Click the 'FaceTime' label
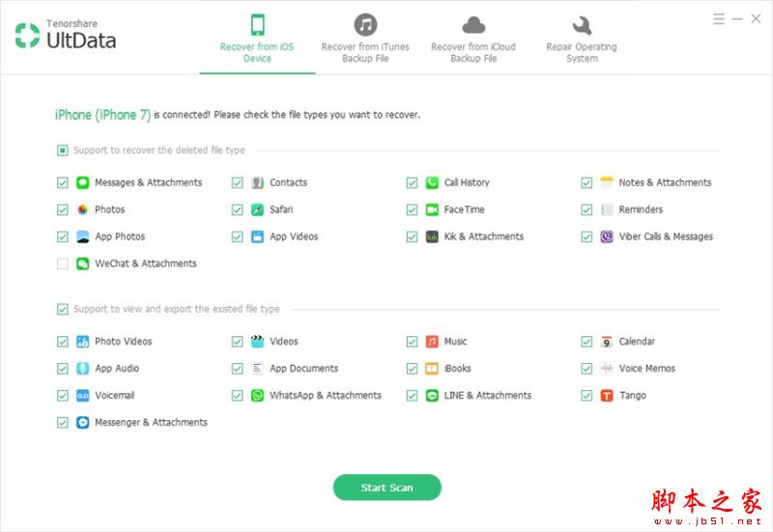773x532 pixels. (x=464, y=210)
